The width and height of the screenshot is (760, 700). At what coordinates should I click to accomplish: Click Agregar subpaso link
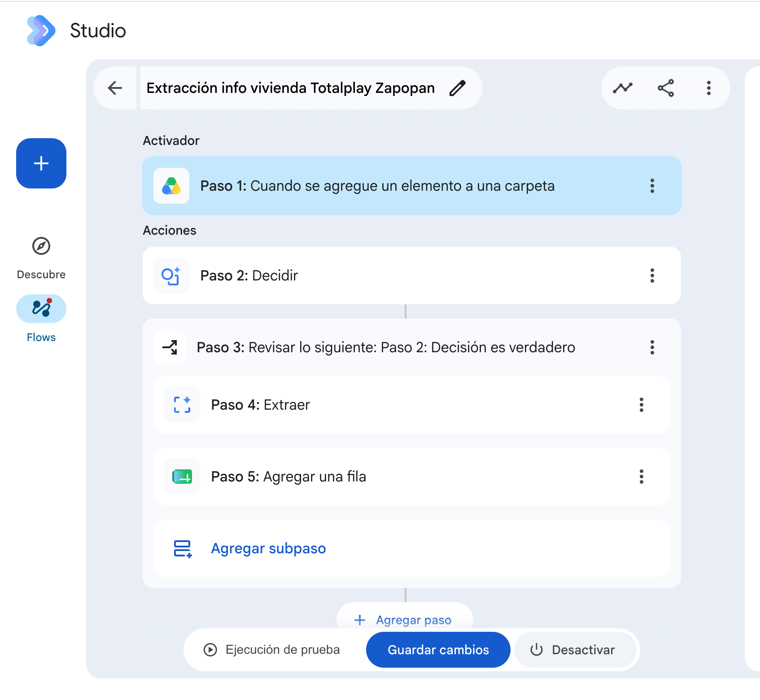(268, 548)
